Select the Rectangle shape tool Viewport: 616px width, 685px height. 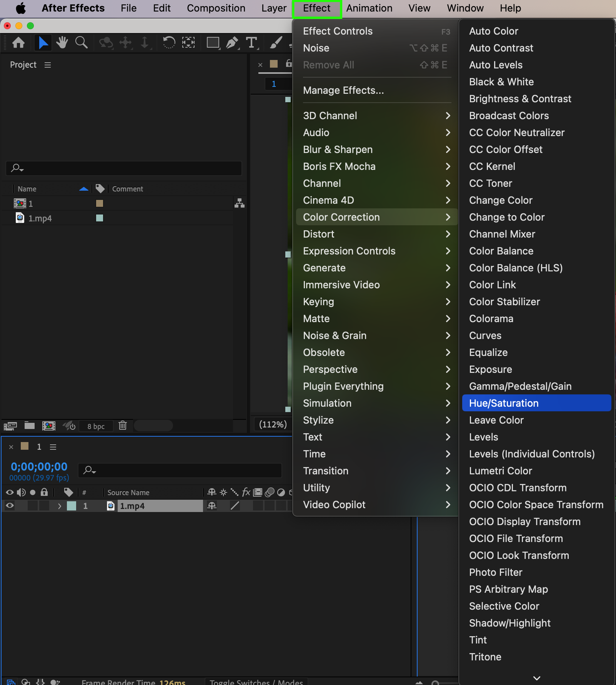[213, 42]
